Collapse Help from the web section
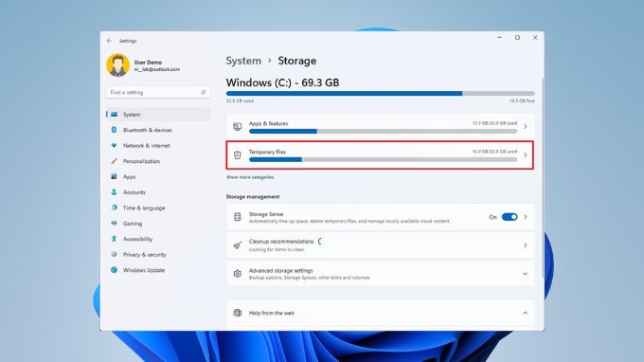The width and height of the screenshot is (644, 362). [526, 313]
